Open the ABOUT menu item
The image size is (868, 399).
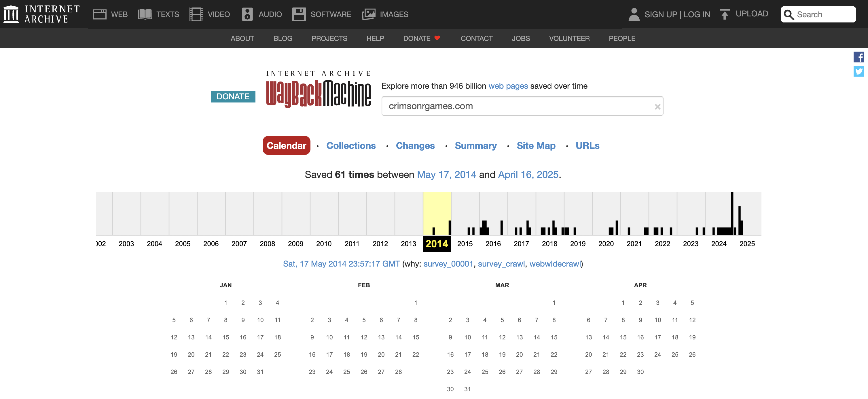click(x=242, y=38)
